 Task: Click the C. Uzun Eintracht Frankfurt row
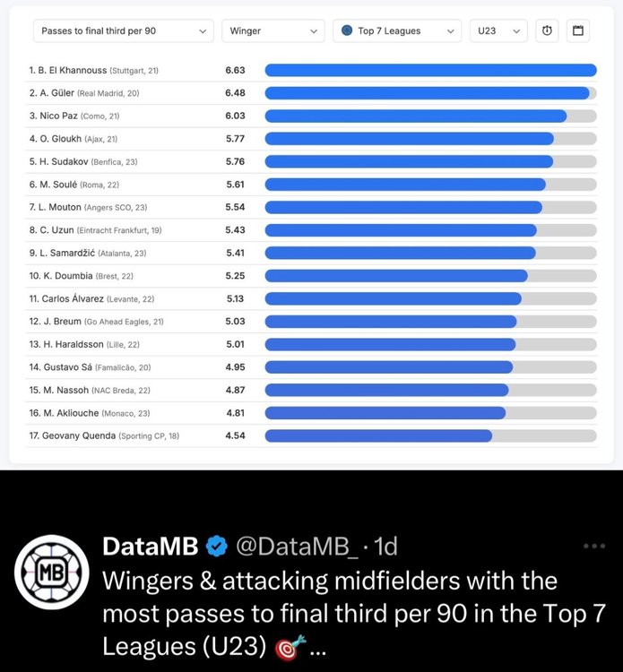click(311, 230)
